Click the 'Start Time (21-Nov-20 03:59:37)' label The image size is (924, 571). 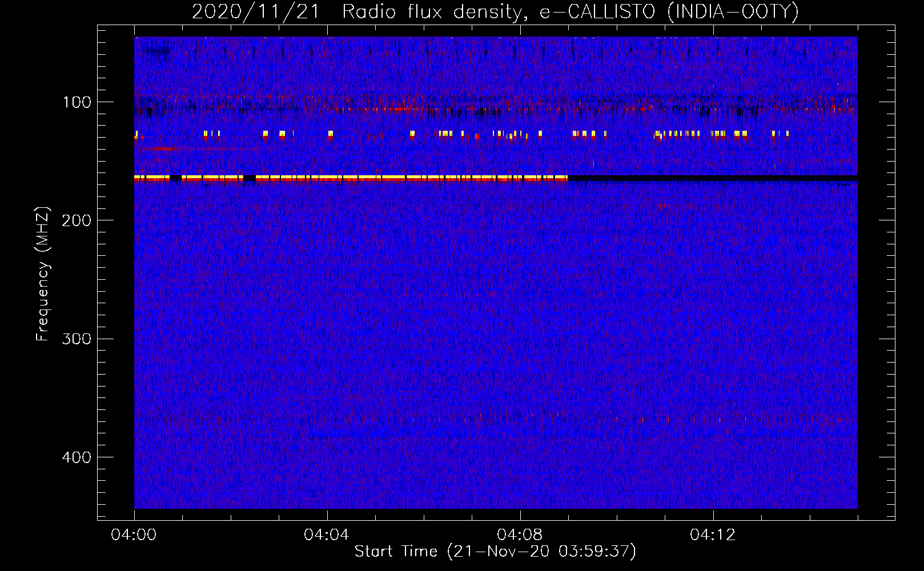pos(495,552)
